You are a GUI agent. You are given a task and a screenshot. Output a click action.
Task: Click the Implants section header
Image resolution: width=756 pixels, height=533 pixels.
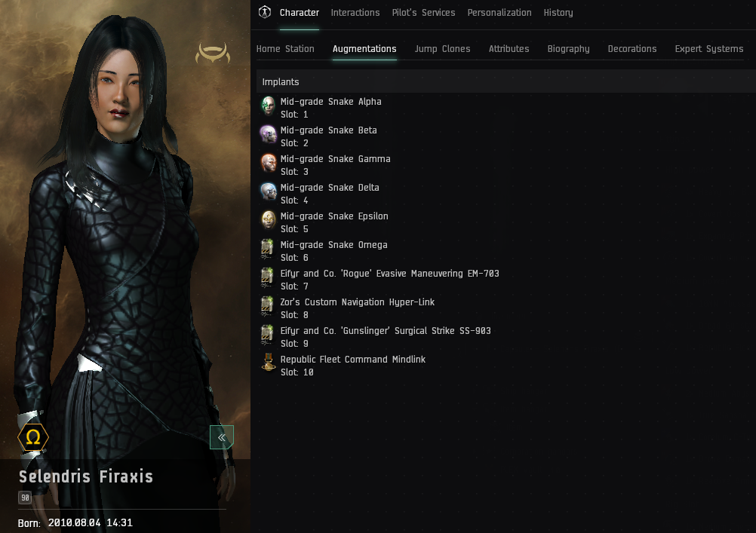(506, 81)
